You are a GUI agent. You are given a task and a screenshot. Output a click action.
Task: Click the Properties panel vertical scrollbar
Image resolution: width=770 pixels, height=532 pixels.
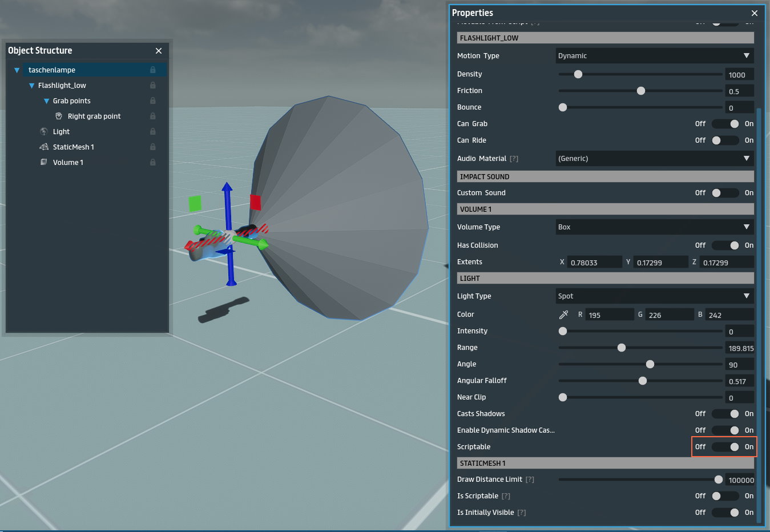(759, 315)
